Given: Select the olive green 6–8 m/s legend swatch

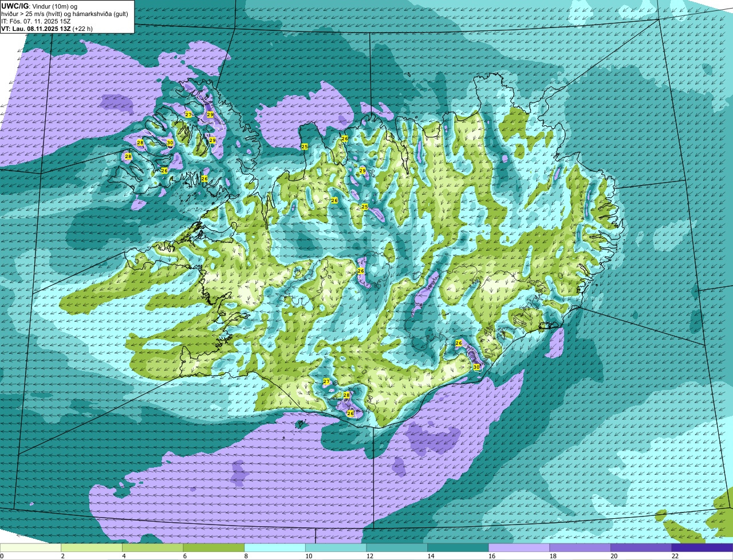Looking at the screenshot, I should (x=214, y=547).
